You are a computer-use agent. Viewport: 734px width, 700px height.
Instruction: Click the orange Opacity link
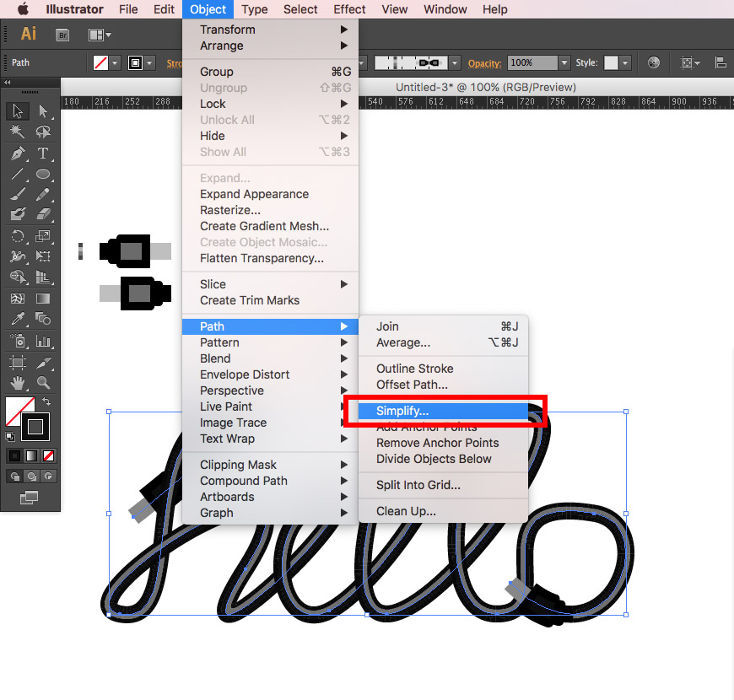click(484, 63)
